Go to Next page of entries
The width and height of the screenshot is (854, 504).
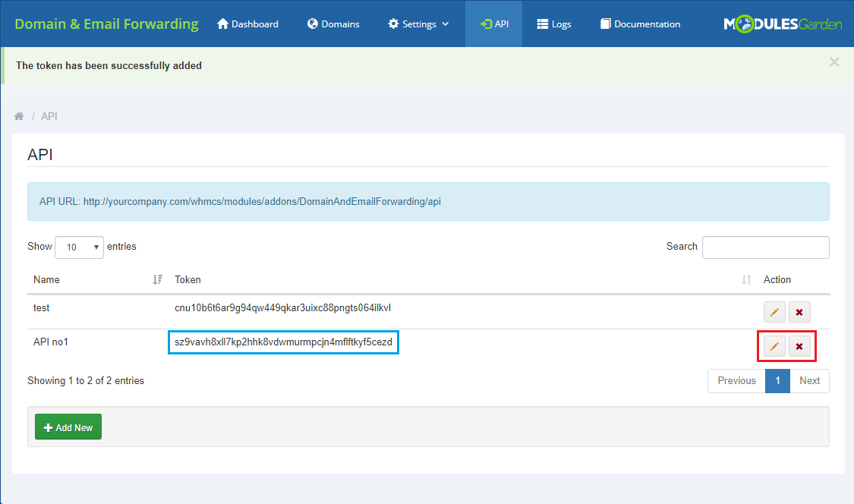[809, 381]
